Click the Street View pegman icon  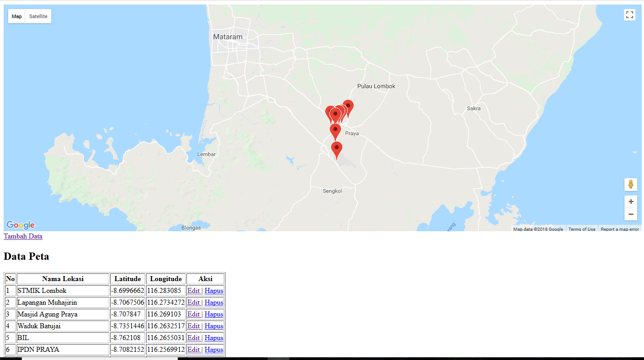coord(631,185)
